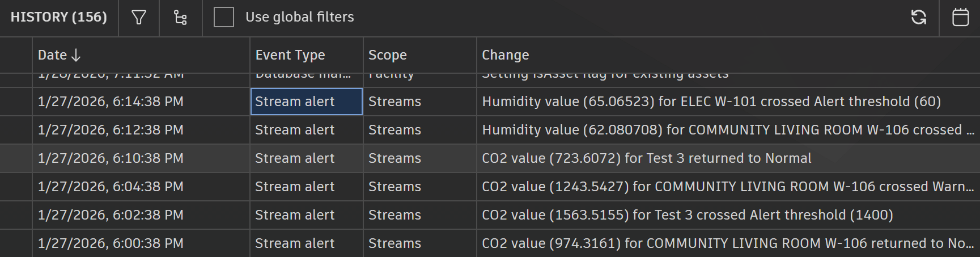Click the Streams scope cell at 6:04:38 PM
Viewport: 980px width, 257px height.
394,187
